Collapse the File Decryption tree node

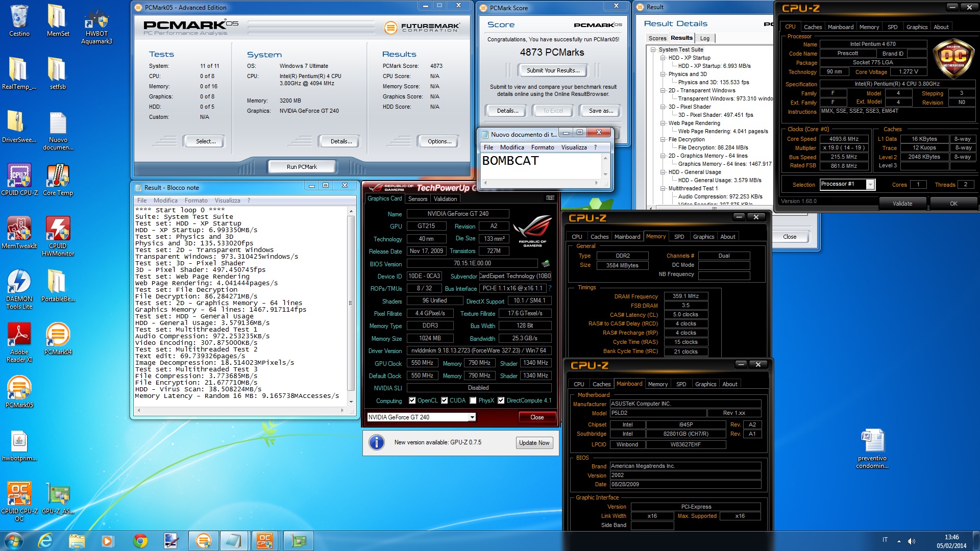tap(663, 139)
